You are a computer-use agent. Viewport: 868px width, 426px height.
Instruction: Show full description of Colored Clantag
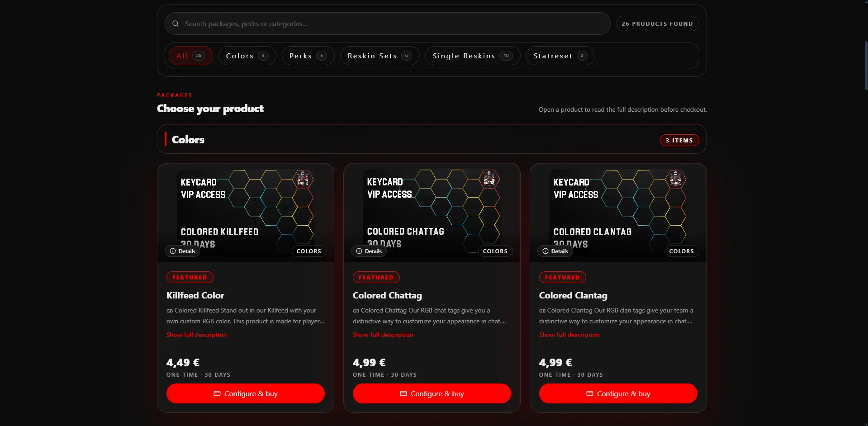tap(569, 335)
